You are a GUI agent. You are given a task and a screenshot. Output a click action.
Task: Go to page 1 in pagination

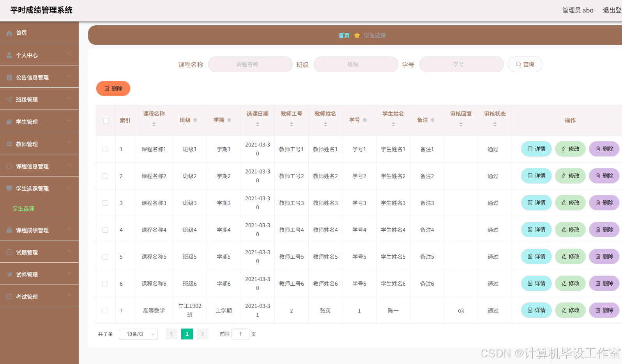pyautogui.click(x=187, y=334)
